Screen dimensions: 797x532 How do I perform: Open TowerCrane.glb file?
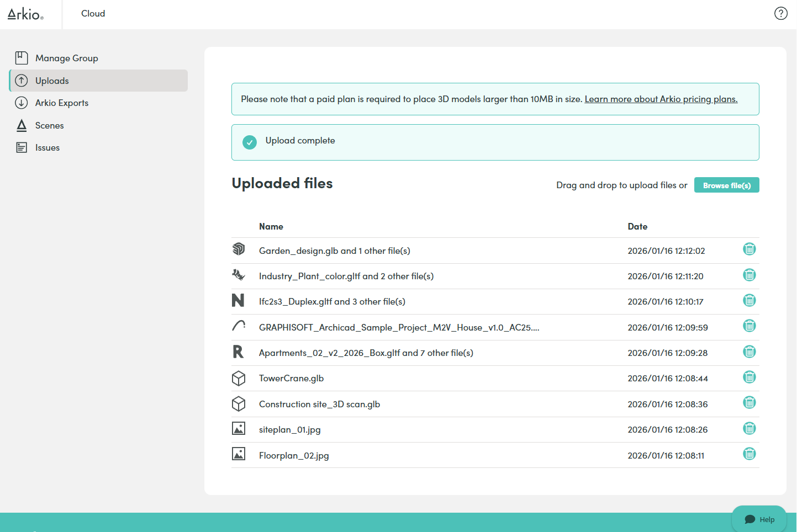tap(291, 378)
